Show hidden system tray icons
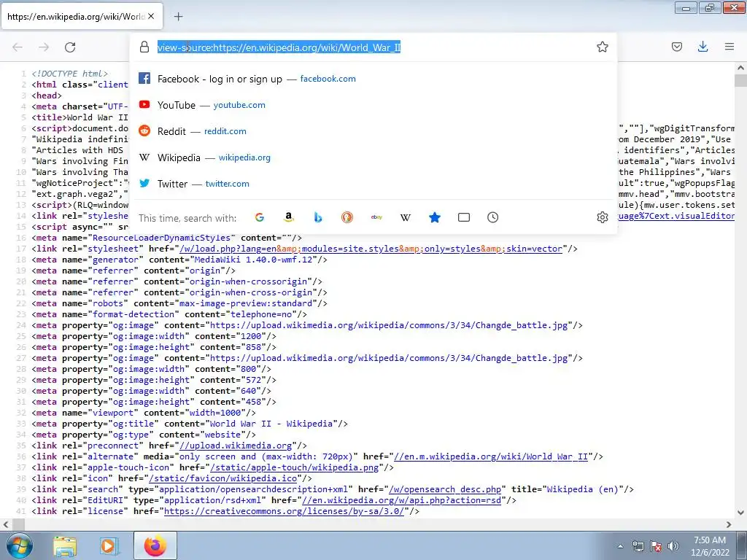747x560 pixels. click(620, 546)
